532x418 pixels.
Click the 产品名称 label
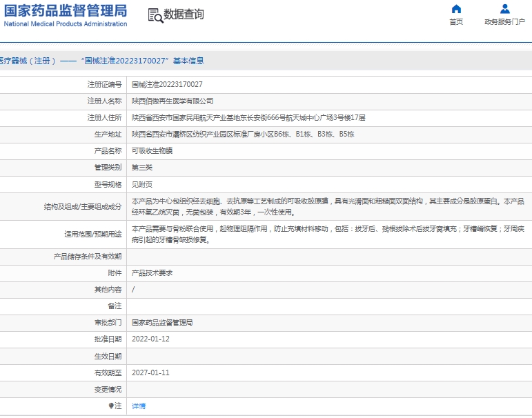tap(108, 150)
